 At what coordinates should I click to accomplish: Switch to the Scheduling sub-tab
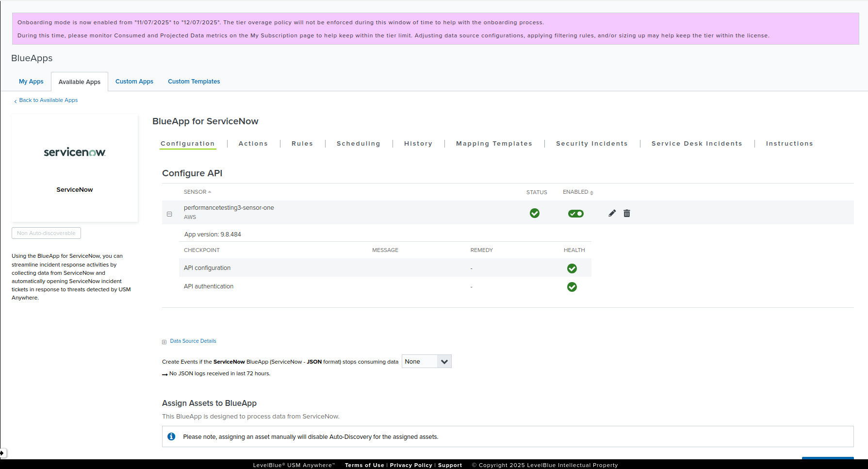point(359,144)
